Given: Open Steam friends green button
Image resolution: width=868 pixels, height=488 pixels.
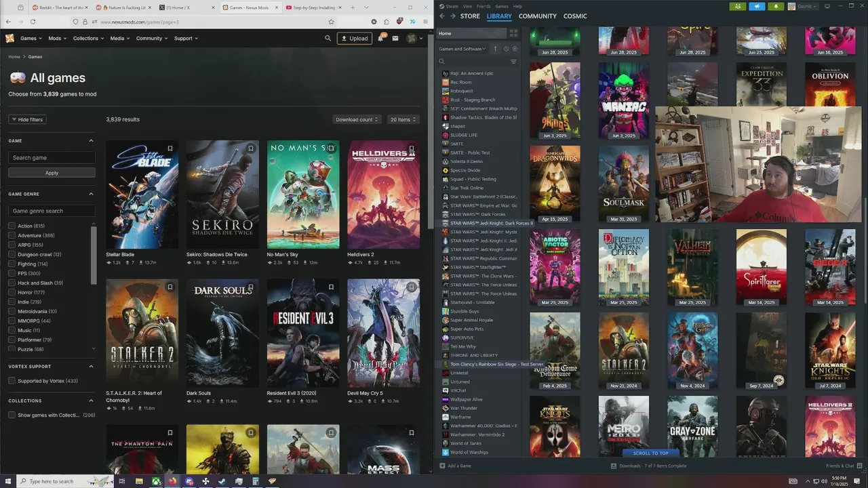Looking at the screenshot, I should 738,6.
